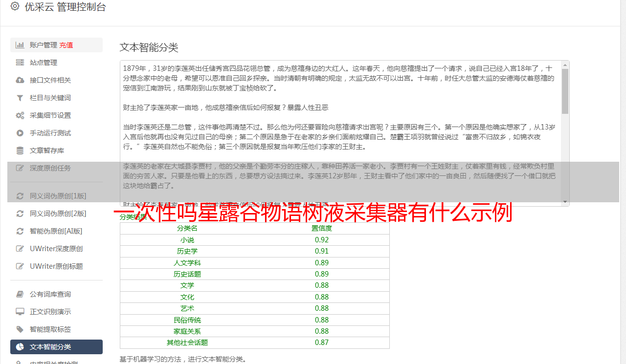The width and height of the screenshot is (626, 364).
Task: Click the tag icon for 智能提取标签
Action: [x=20, y=329]
